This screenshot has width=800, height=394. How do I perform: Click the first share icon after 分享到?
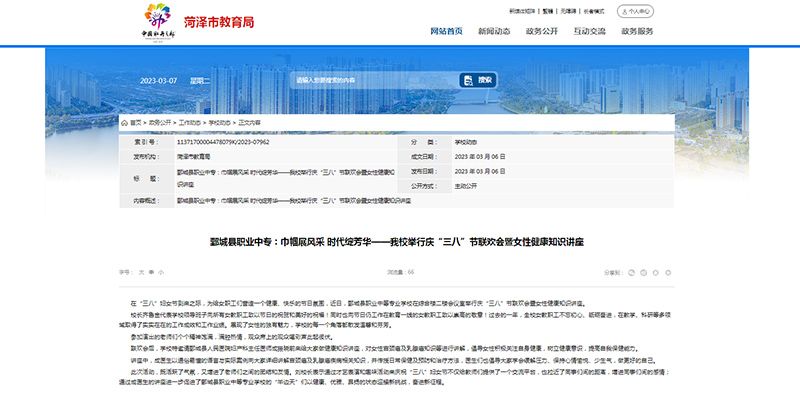pyautogui.click(x=631, y=273)
